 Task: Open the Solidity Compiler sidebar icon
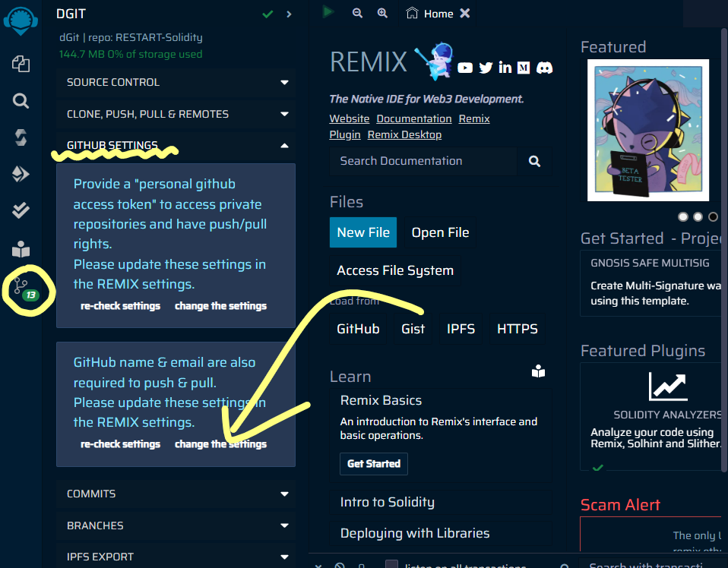point(21,137)
